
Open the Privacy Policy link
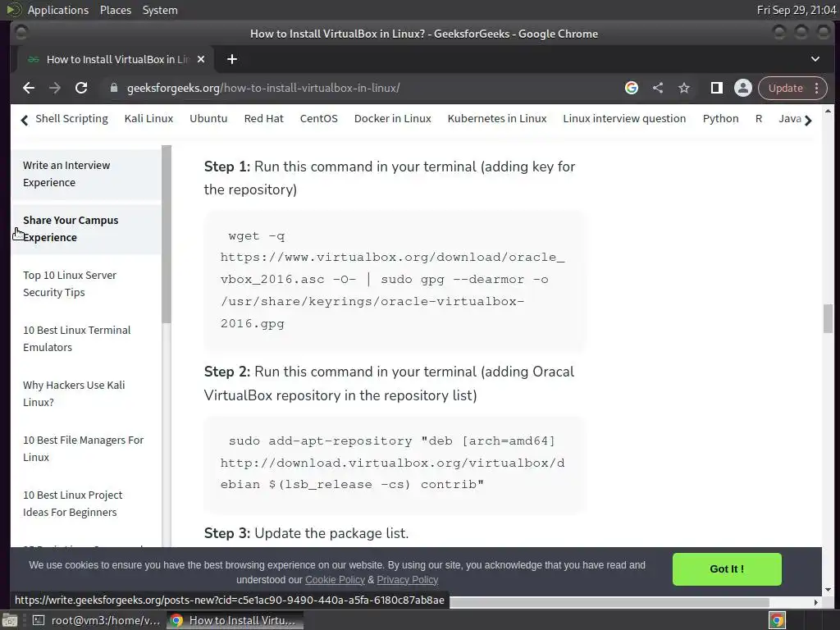pyautogui.click(x=407, y=580)
